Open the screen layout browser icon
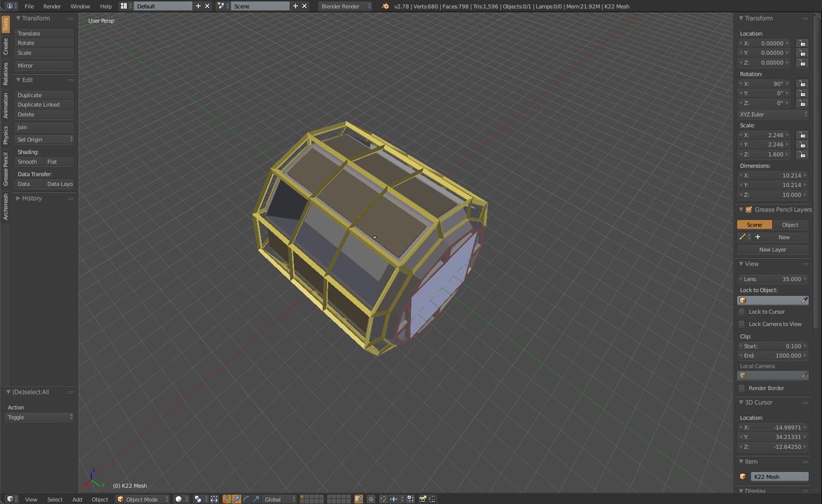The height and width of the screenshot is (504, 822). 125,6
